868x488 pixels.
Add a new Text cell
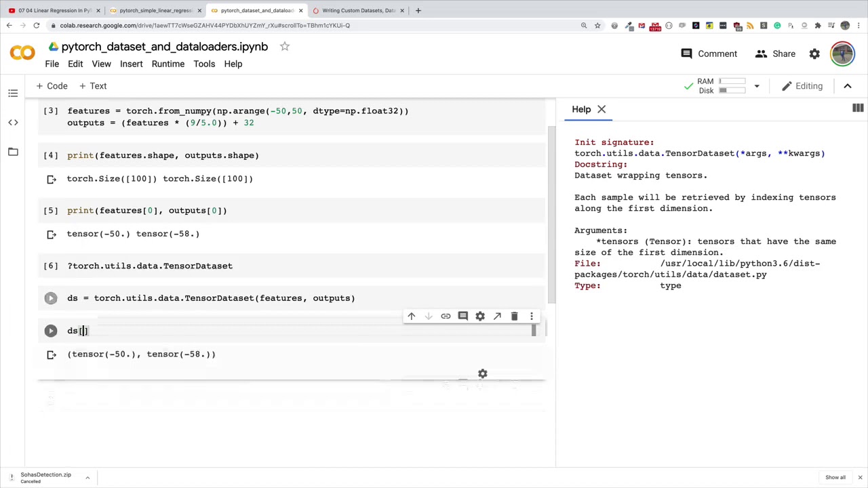(x=93, y=86)
